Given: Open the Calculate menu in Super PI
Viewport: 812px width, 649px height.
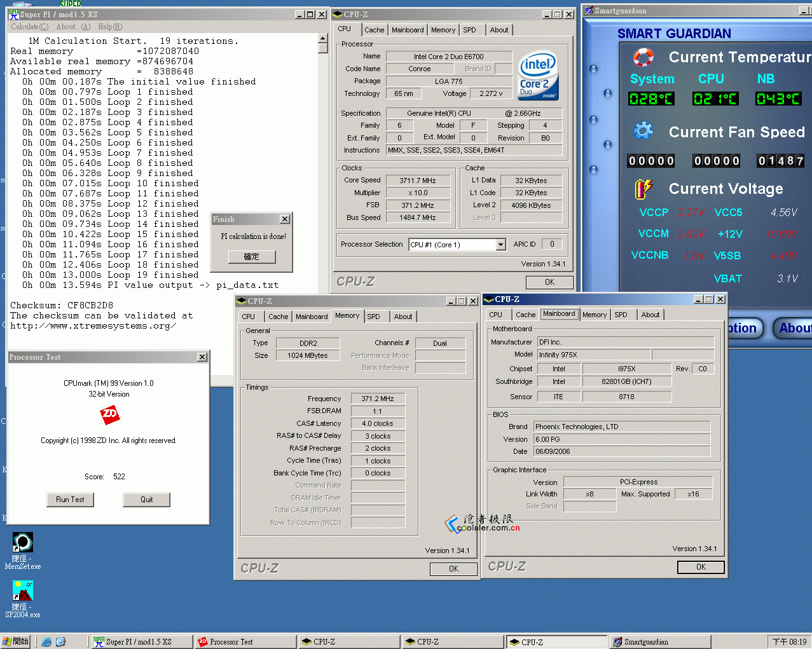Looking at the screenshot, I should (29, 27).
